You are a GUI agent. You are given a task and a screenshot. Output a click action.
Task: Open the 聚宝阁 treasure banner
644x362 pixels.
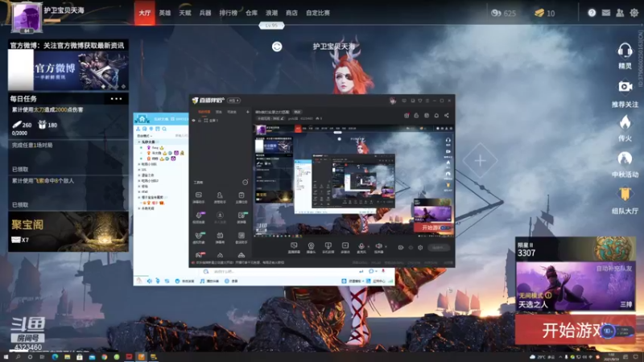(x=68, y=232)
